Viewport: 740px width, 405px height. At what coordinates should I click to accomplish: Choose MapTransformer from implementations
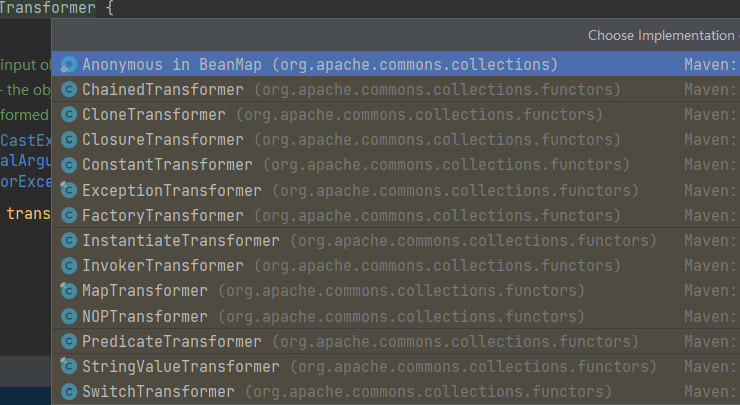[x=395, y=290]
